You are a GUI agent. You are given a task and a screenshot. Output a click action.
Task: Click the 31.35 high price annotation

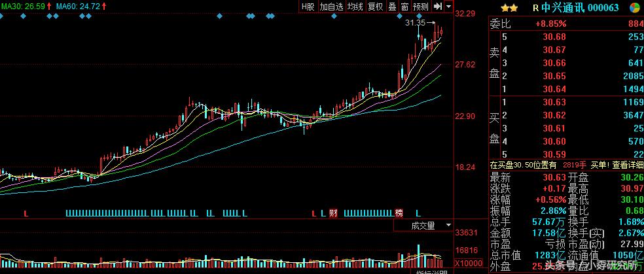(415, 22)
